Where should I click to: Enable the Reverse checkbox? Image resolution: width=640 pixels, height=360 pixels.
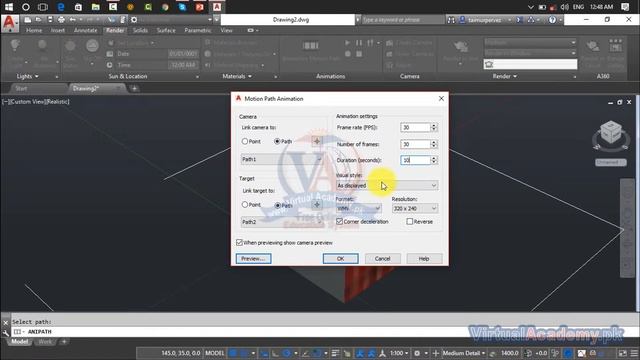point(409,221)
